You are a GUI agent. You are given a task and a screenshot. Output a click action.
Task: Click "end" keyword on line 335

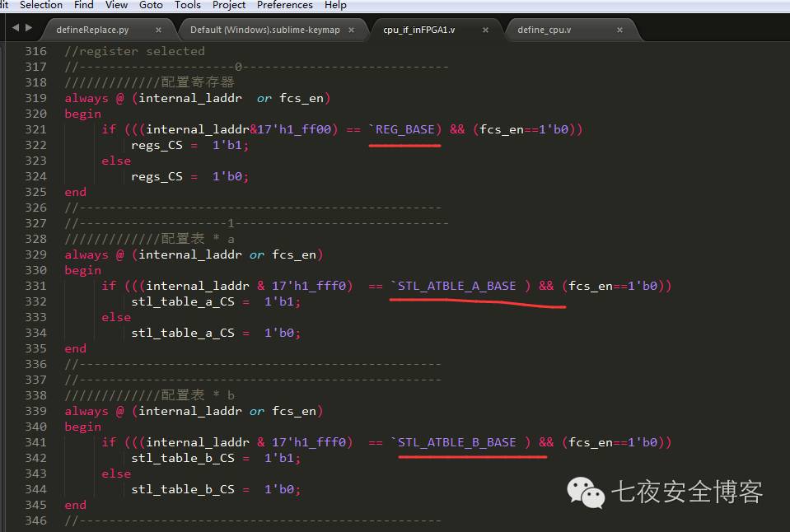[76, 348]
